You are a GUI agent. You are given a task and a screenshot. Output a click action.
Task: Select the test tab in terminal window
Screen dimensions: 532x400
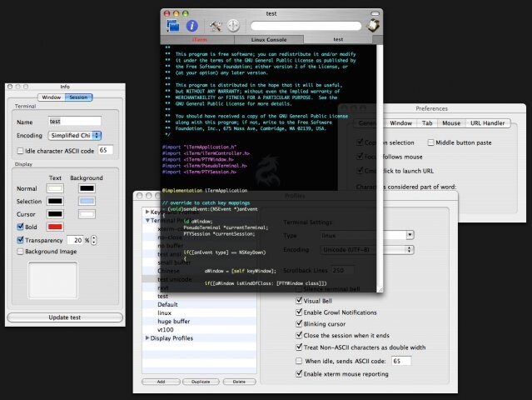[x=338, y=39]
